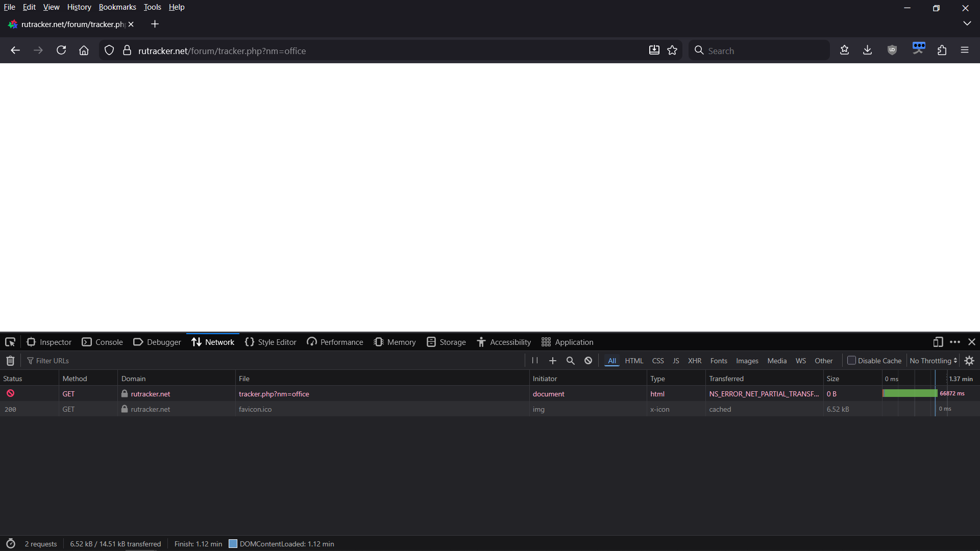Sort requests by Transferred column header

tap(726, 379)
